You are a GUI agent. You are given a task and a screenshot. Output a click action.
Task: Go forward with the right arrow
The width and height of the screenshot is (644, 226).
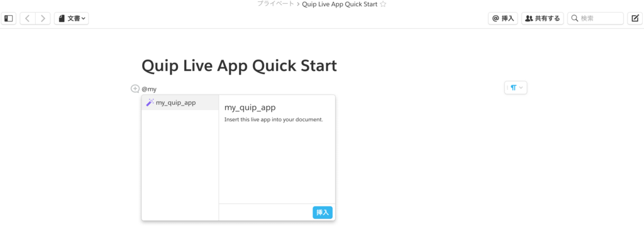click(43, 18)
